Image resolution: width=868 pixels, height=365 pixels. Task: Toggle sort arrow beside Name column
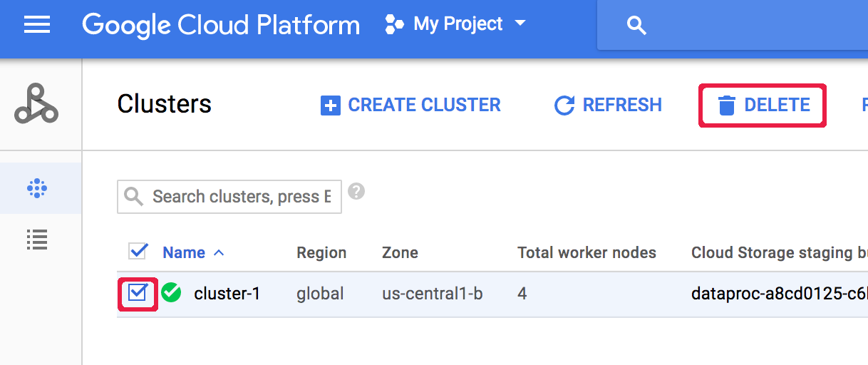[219, 253]
